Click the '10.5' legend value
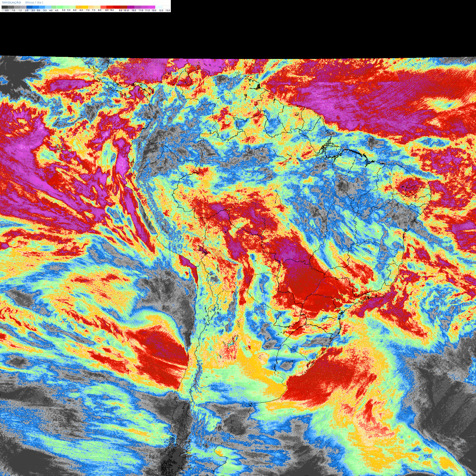The width and height of the screenshot is (476, 476). point(134,10)
